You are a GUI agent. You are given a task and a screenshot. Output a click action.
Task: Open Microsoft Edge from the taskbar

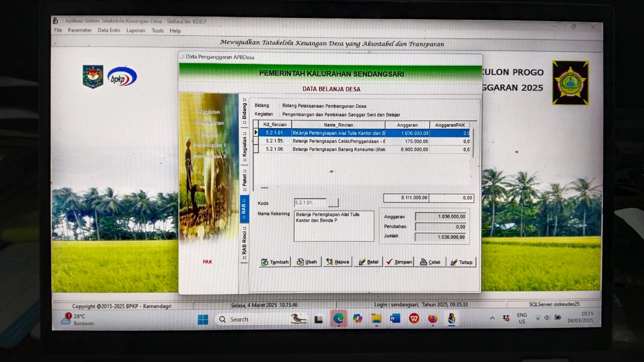[x=338, y=319]
